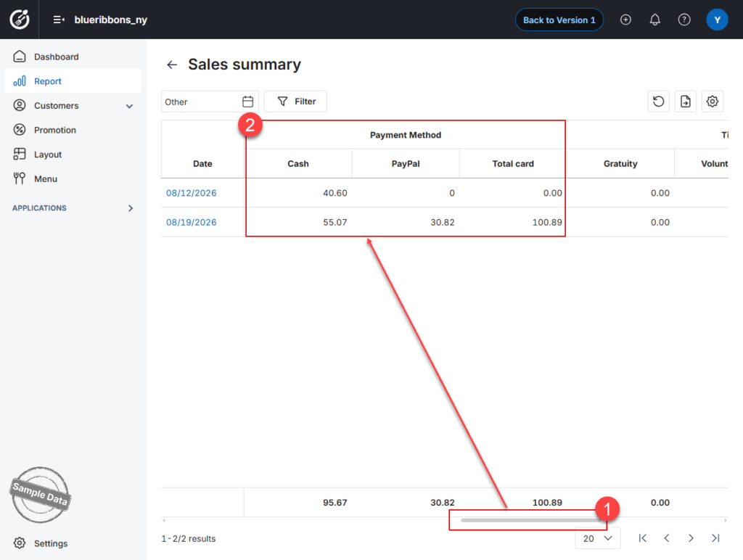
Task: Click the Report bar chart icon
Action: coord(20,81)
